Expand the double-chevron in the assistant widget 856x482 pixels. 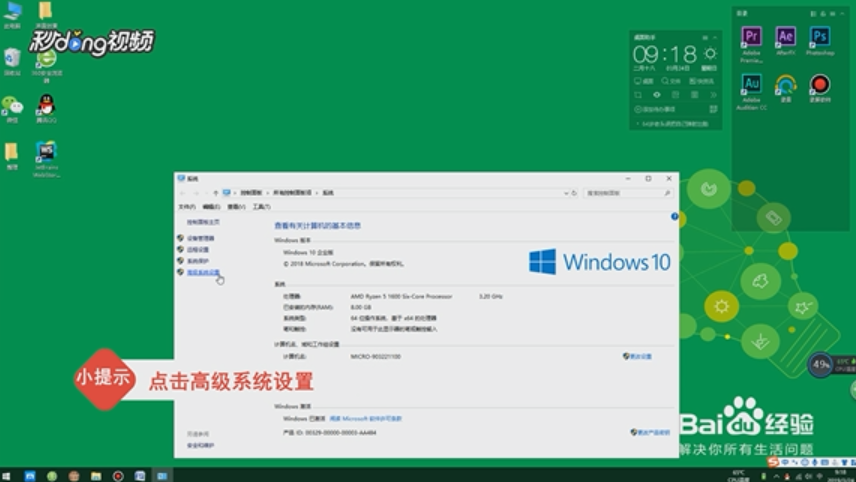click(x=713, y=95)
